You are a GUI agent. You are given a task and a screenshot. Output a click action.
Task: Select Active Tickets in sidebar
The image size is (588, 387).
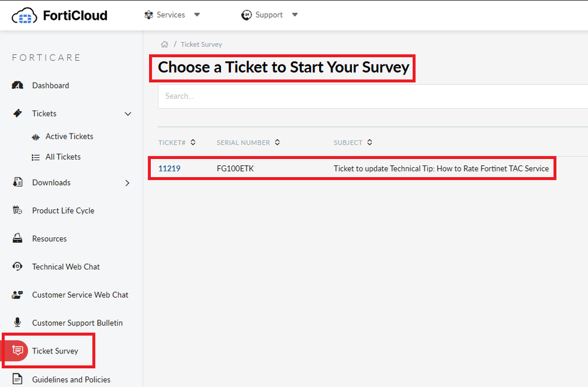click(x=69, y=137)
